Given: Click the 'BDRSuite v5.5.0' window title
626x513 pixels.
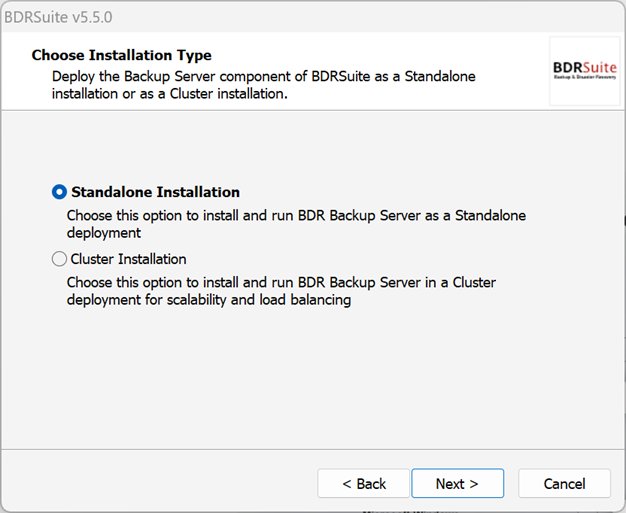Looking at the screenshot, I should pos(58,17).
